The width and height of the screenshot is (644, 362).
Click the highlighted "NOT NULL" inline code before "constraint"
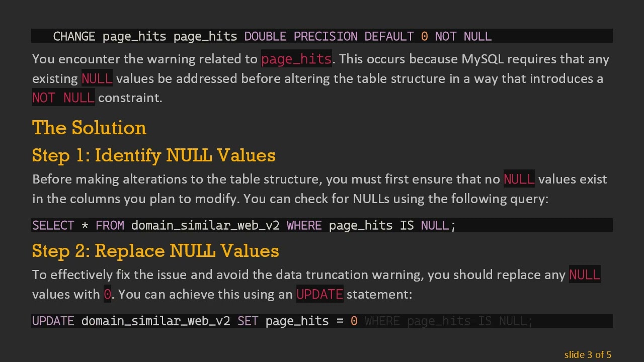(x=63, y=98)
